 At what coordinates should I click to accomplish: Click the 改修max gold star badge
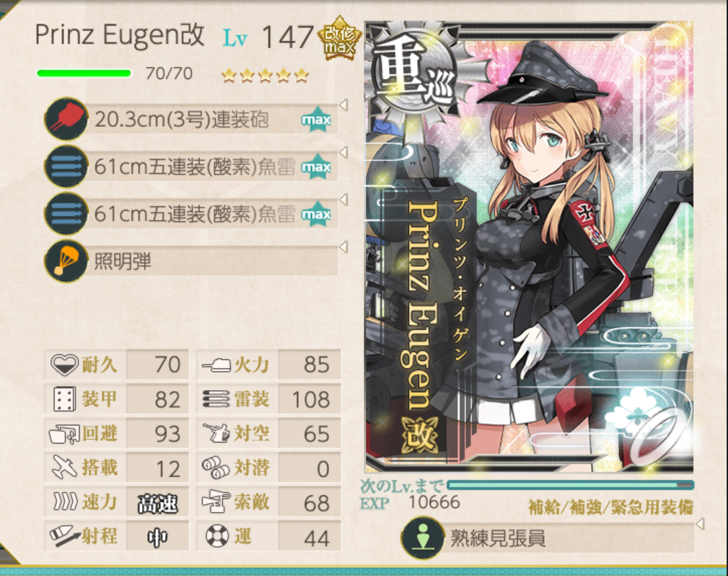tap(339, 40)
